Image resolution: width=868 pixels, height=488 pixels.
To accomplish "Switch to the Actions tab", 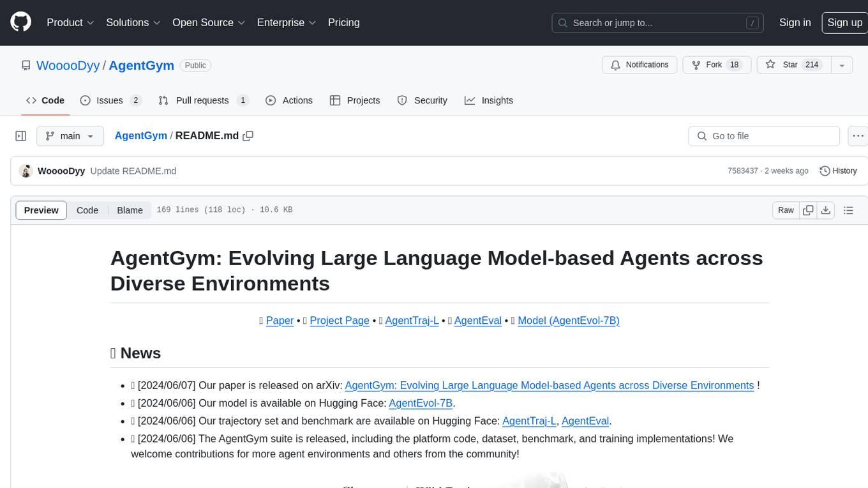I will [x=289, y=100].
